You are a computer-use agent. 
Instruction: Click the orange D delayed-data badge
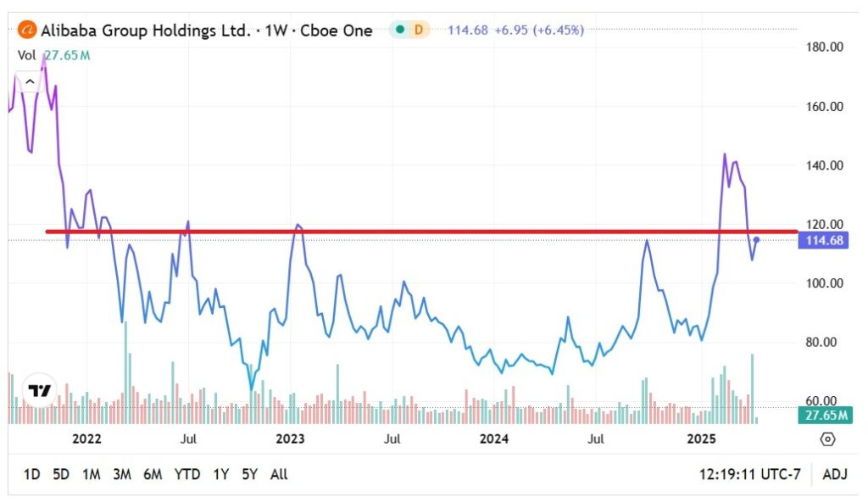[418, 31]
